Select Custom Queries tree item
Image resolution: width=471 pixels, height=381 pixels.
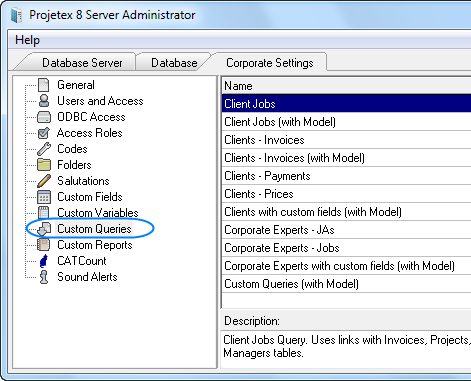pos(94,229)
